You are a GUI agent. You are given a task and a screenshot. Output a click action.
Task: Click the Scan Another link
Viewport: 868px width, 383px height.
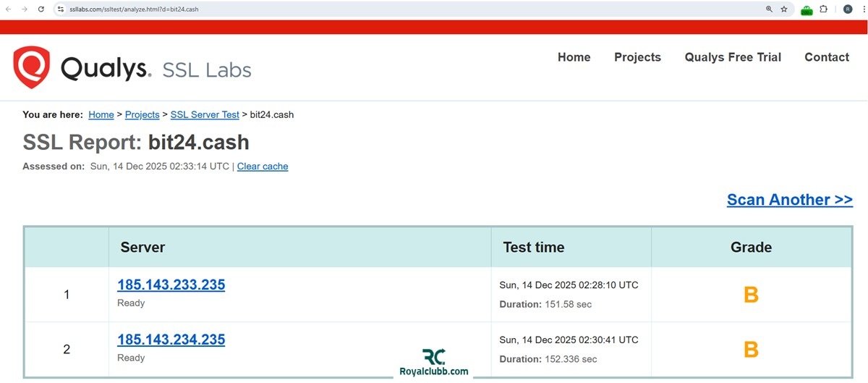(x=789, y=200)
